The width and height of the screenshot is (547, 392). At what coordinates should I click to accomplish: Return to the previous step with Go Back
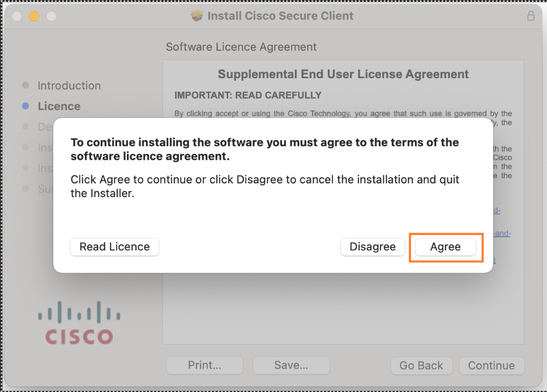click(421, 365)
